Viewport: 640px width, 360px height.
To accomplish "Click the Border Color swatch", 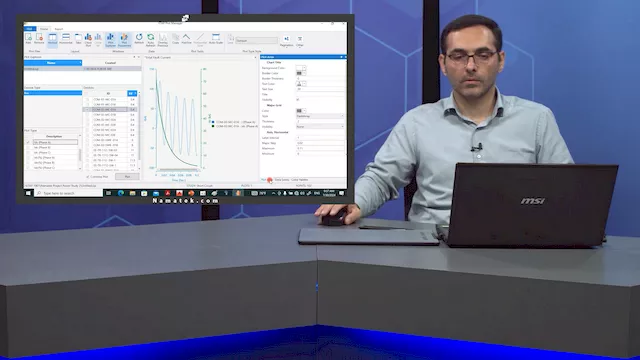I will pos(299,73).
